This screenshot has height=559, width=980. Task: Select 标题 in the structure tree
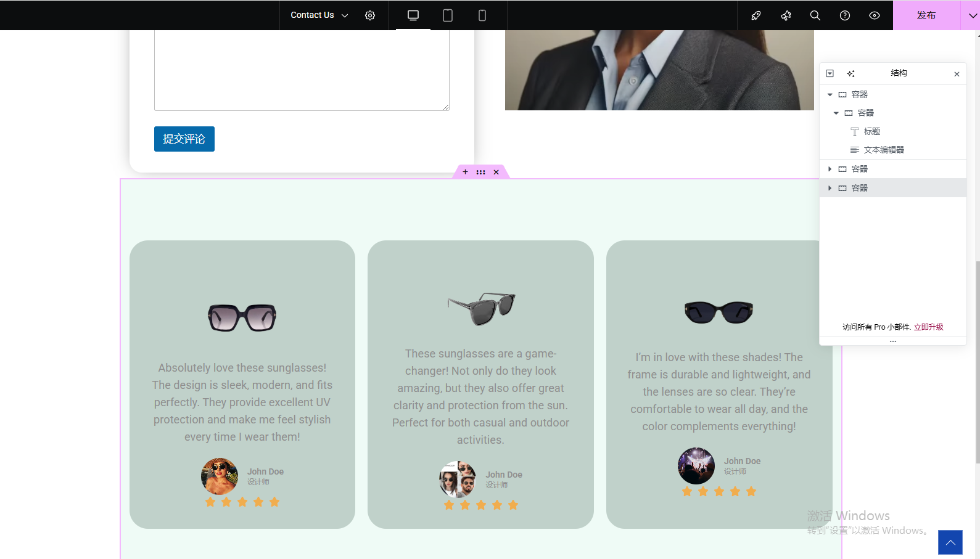tap(871, 131)
